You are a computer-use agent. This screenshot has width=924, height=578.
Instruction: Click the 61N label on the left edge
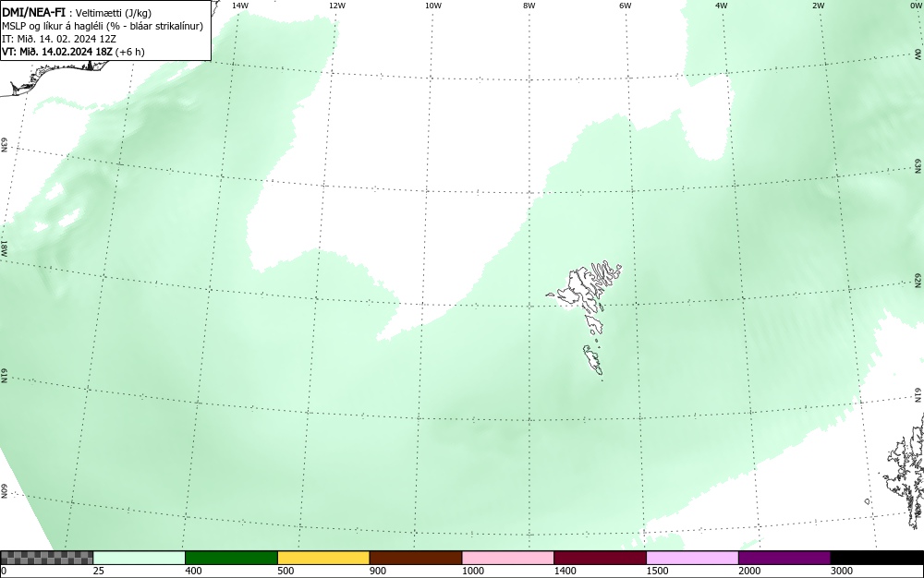(x=4, y=376)
